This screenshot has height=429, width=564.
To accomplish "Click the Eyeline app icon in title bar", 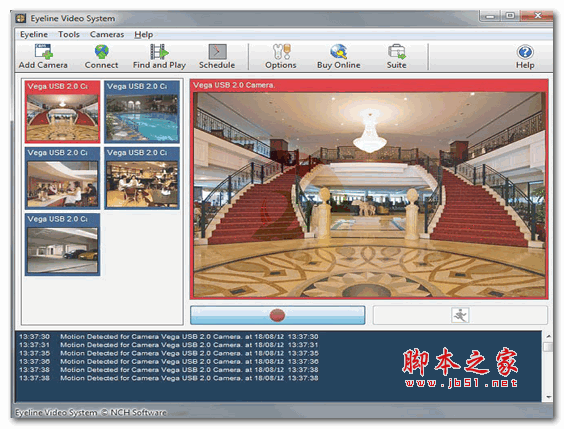I will [21, 18].
